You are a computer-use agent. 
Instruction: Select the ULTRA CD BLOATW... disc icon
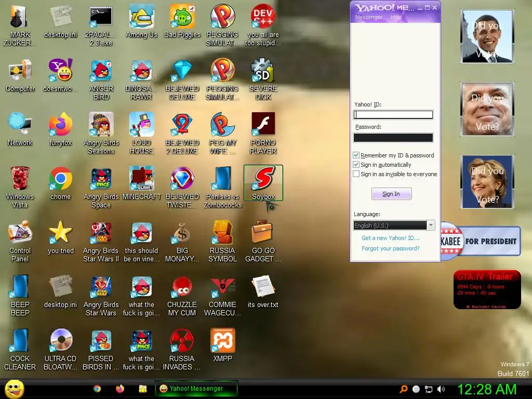[x=60, y=350]
